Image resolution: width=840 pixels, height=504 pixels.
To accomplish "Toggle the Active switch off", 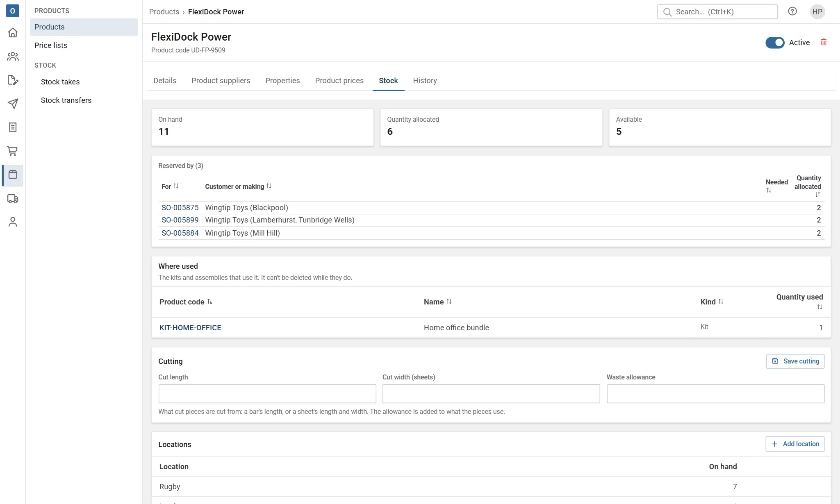I will (x=775, y=43).
